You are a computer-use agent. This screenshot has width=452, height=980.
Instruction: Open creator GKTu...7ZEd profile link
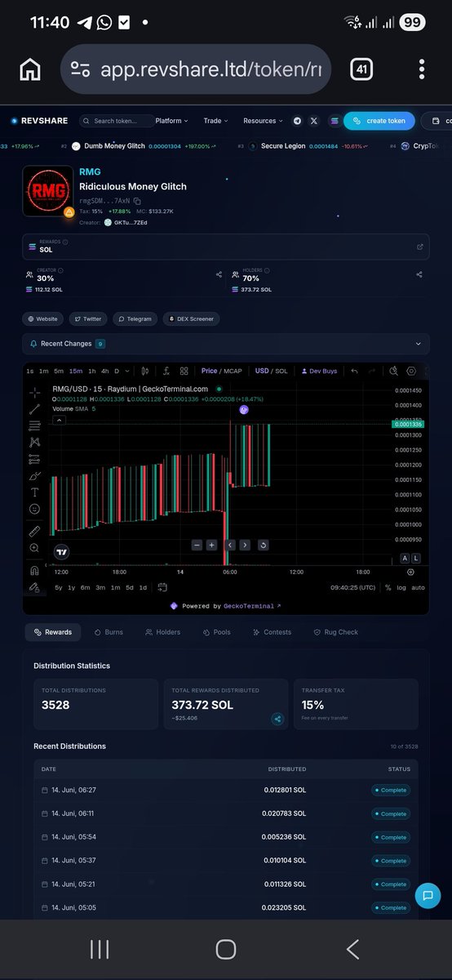[x=125, y=222]
